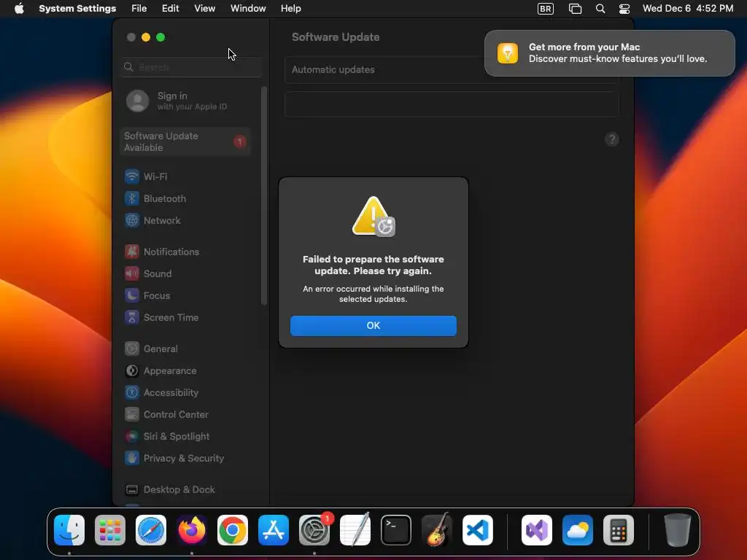747x560 pixels.
Task: Launch Firefox from the Dock
Action: coord(192,530)
